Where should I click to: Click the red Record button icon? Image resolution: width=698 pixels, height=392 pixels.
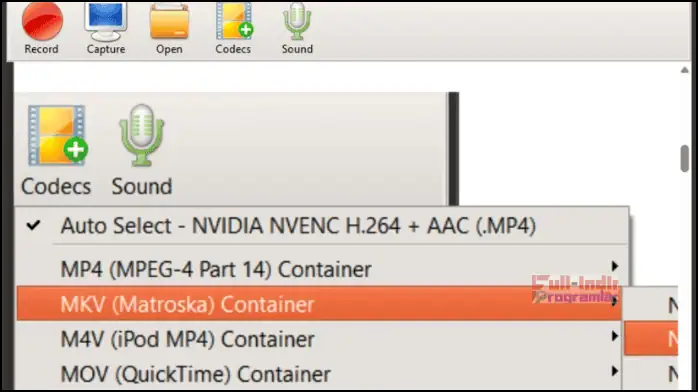42,21
